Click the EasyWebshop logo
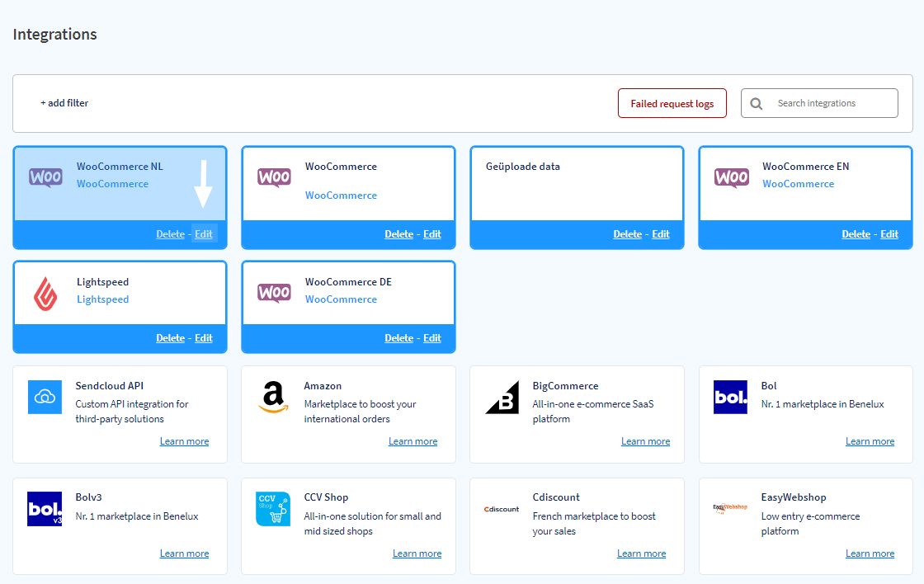This screenshot has height=584, width=924. point(730,508)
